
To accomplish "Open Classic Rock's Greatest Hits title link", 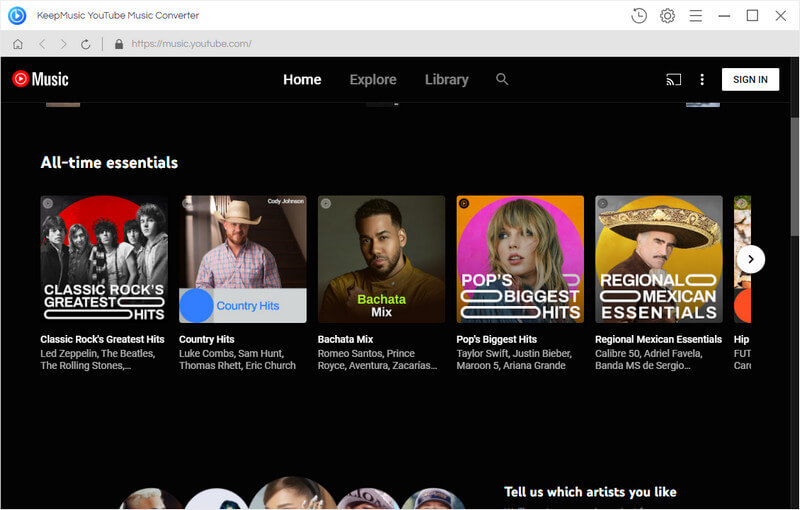I will point(103,339).
